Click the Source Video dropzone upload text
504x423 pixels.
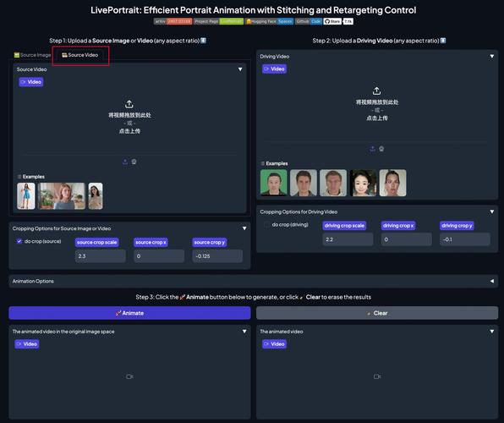point(129,123)
